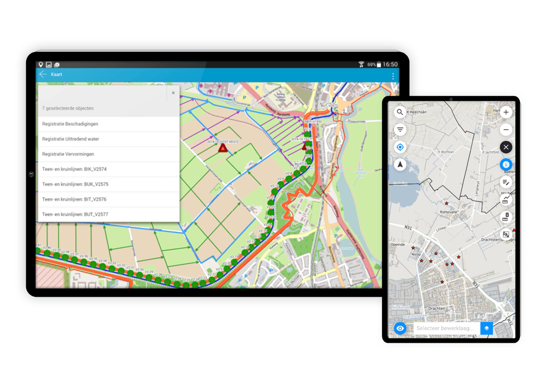The height and width of the screenshot is (392, 545).
Task: Select Teen- en kruinlijnen: BUK_V2575
Action: 108,185
